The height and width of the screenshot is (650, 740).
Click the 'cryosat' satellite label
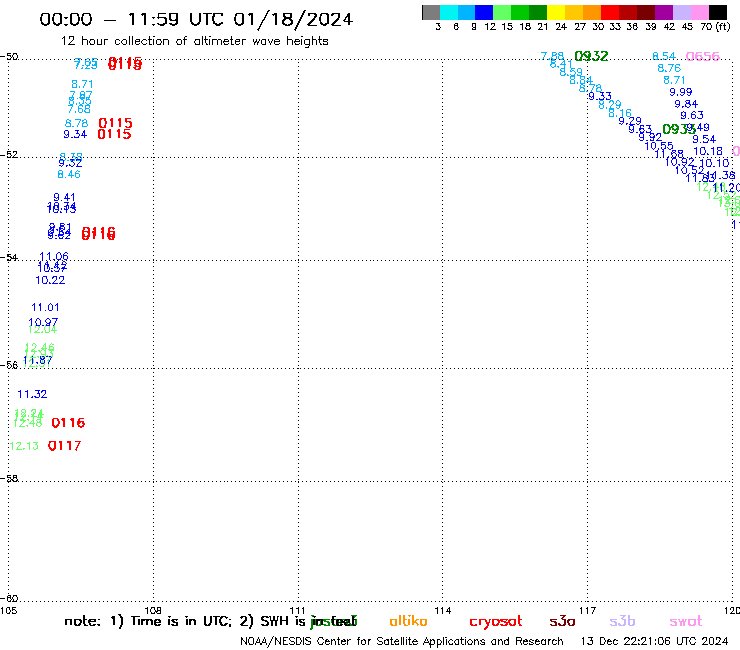pyautogui.click(x=496, y=622)
